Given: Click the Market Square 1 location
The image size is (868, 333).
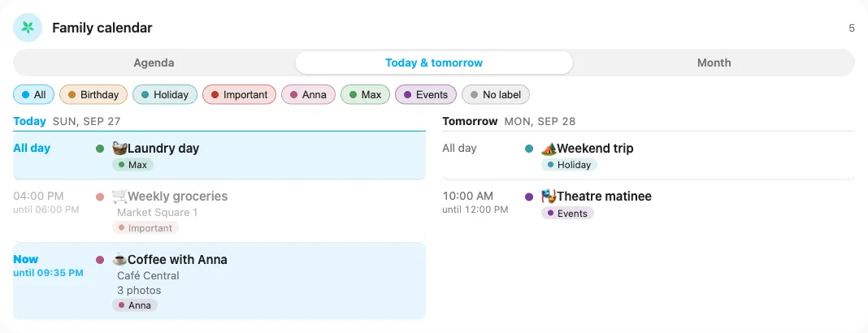Looking at the screenshot, I should click(157, 213).
